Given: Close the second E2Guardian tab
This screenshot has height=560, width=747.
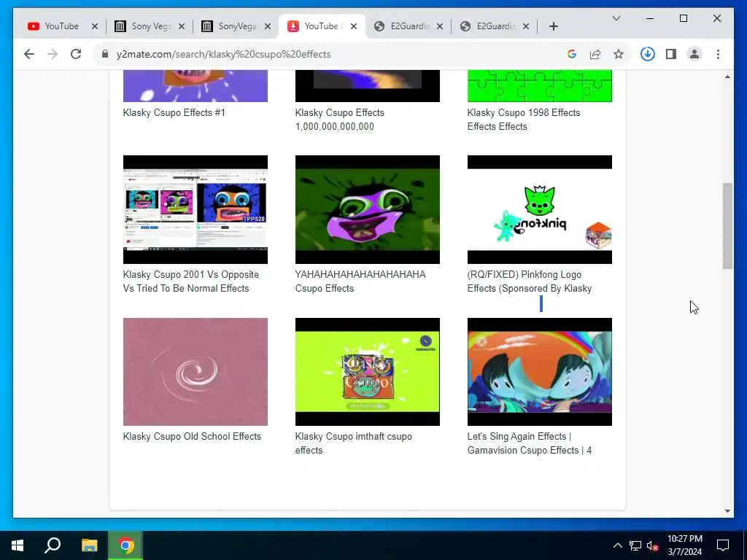Looking at the screenshot, I should (526, 27).
